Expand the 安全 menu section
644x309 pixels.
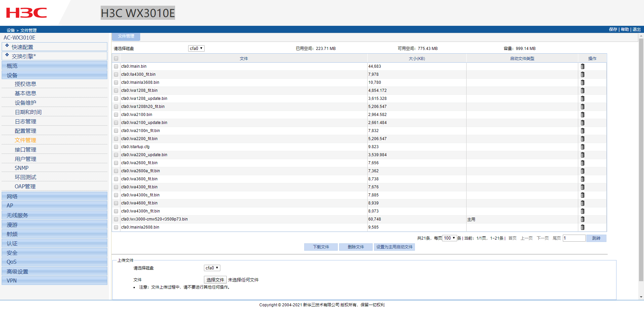[54, 252]
